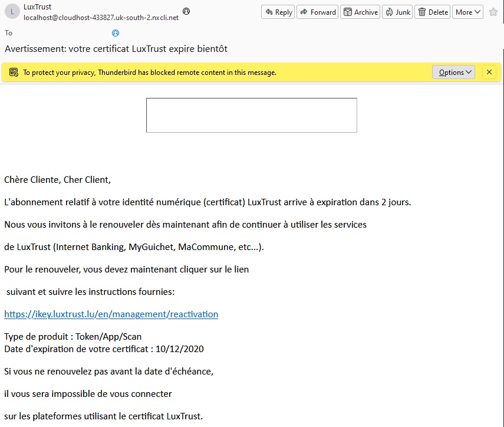The image size is (504, 427).
Task: Open the More actions dropdown
Action: tap(468, 12)
